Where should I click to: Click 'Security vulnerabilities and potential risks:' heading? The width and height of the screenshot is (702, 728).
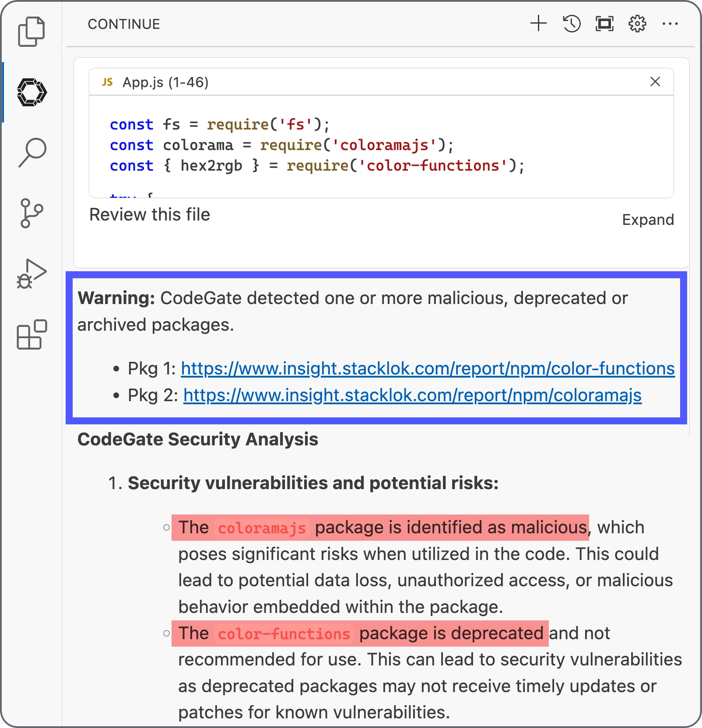coord(313,483)
